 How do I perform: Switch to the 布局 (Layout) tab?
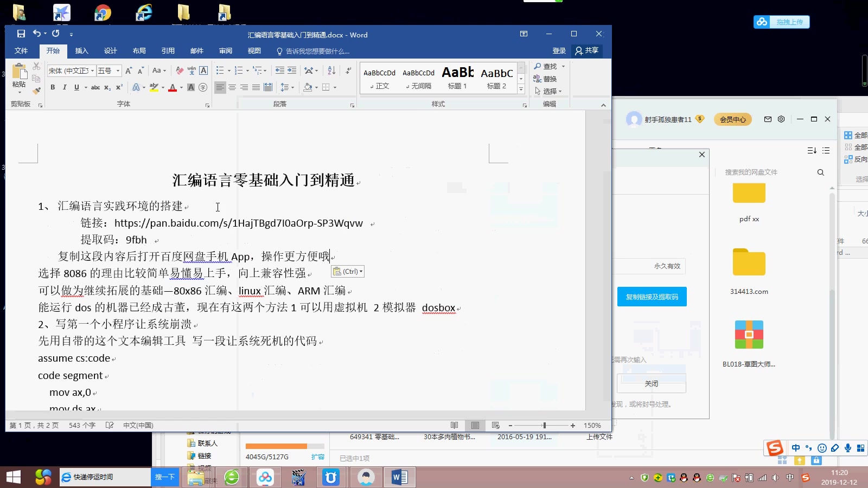pos(139,50)
